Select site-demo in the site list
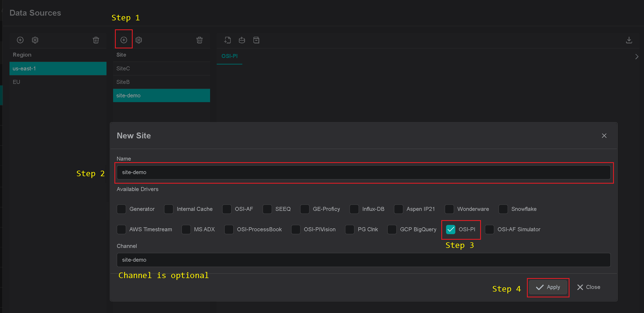This screenshot has height=313, width=644. tap(161, 96)
